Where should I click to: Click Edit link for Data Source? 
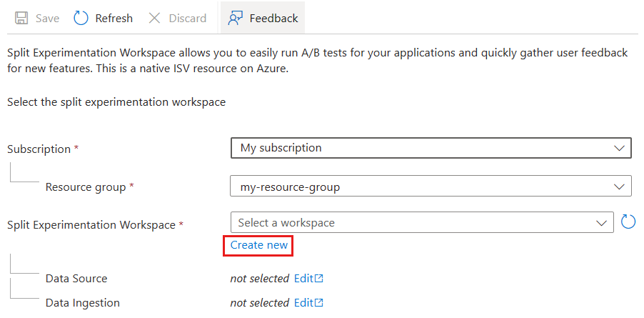pos(304,279)
